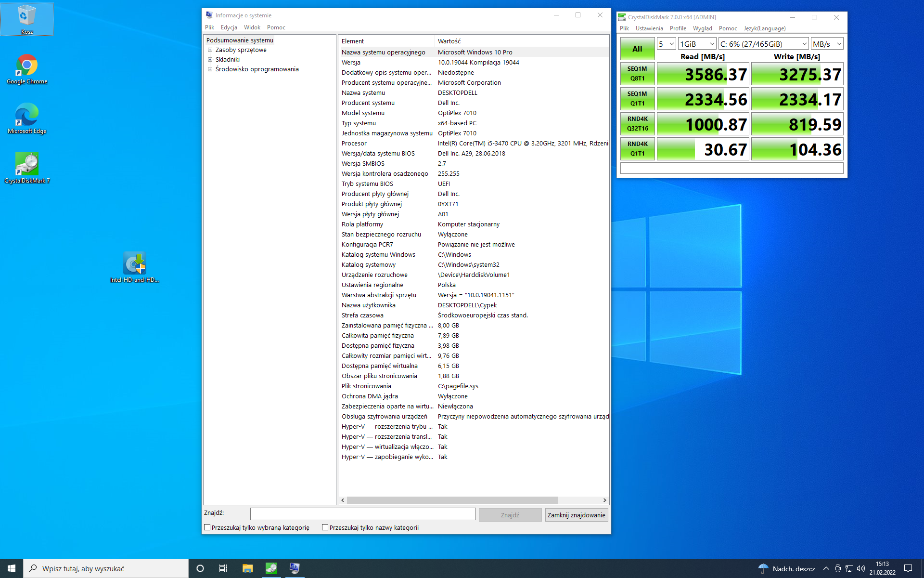Open Task View on the taskbar
Screen dimensions: 924x578
(x=223, y=568)
